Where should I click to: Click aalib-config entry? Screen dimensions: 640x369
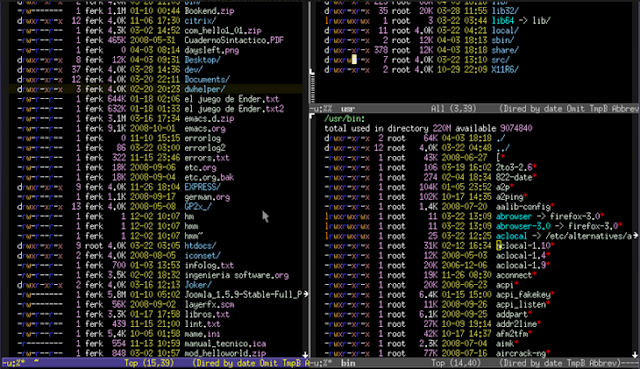click(523, 207)
